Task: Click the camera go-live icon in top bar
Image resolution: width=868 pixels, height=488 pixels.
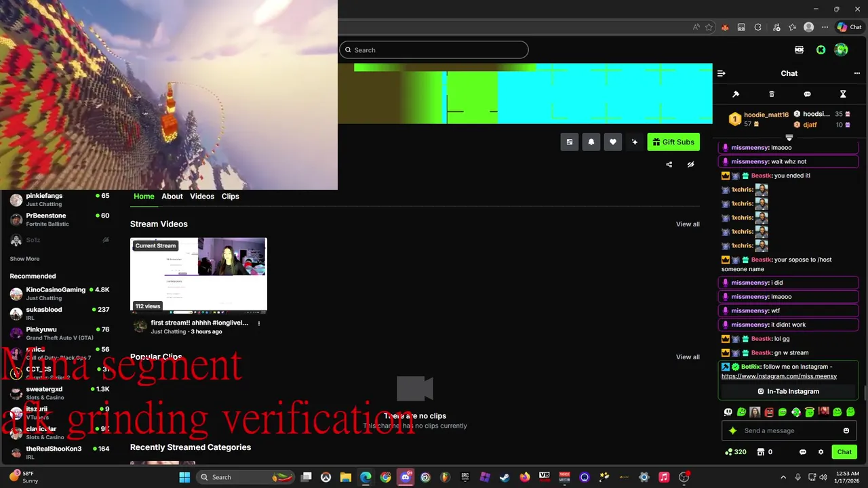Action: click(800, 49)
